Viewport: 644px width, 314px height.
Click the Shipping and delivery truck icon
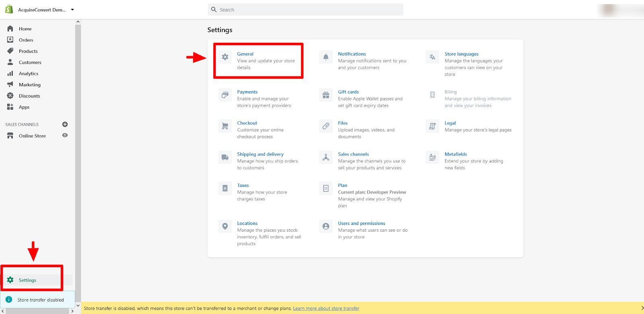pyautogui.click(x=225, y=157)
